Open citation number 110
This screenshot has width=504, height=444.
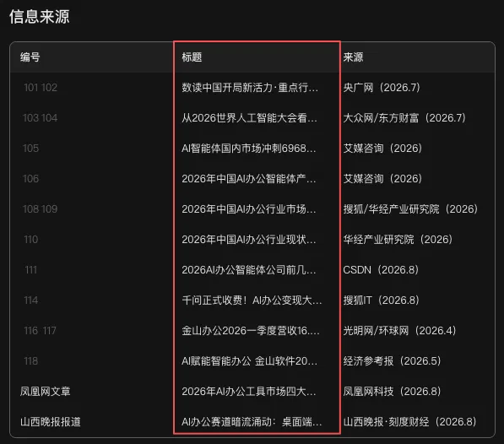[31, 240]
